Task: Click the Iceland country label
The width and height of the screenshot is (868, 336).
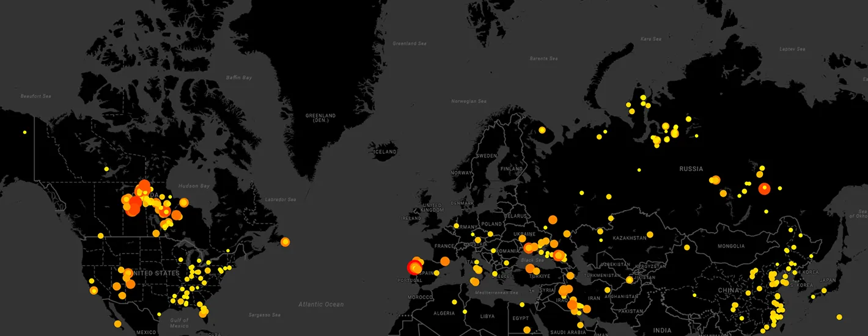Action: point(385,152)
